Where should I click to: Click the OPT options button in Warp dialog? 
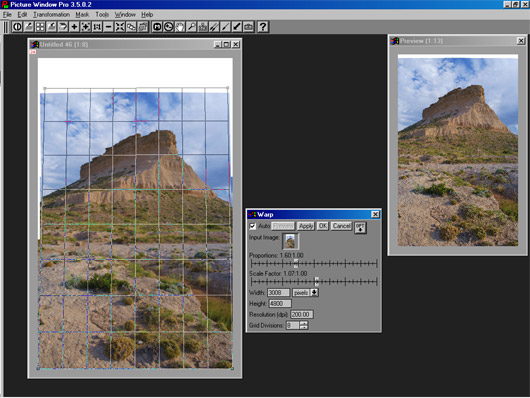(x=360, y=228)
